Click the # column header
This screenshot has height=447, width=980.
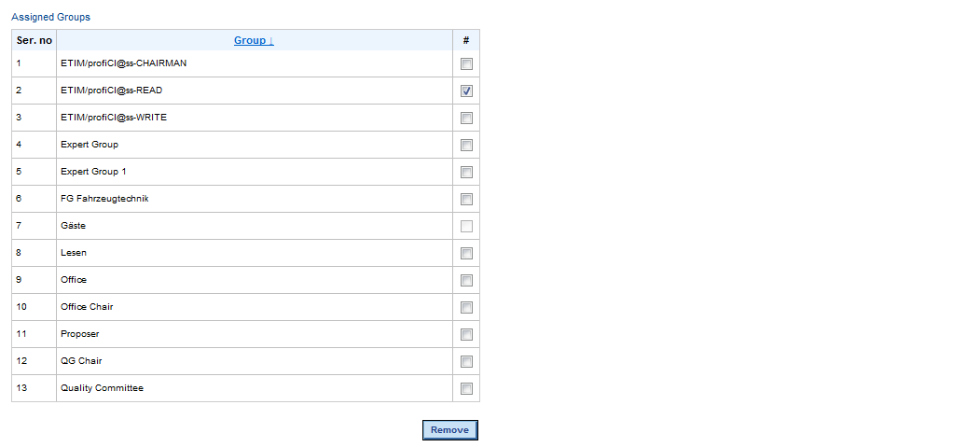pos(466,40)
